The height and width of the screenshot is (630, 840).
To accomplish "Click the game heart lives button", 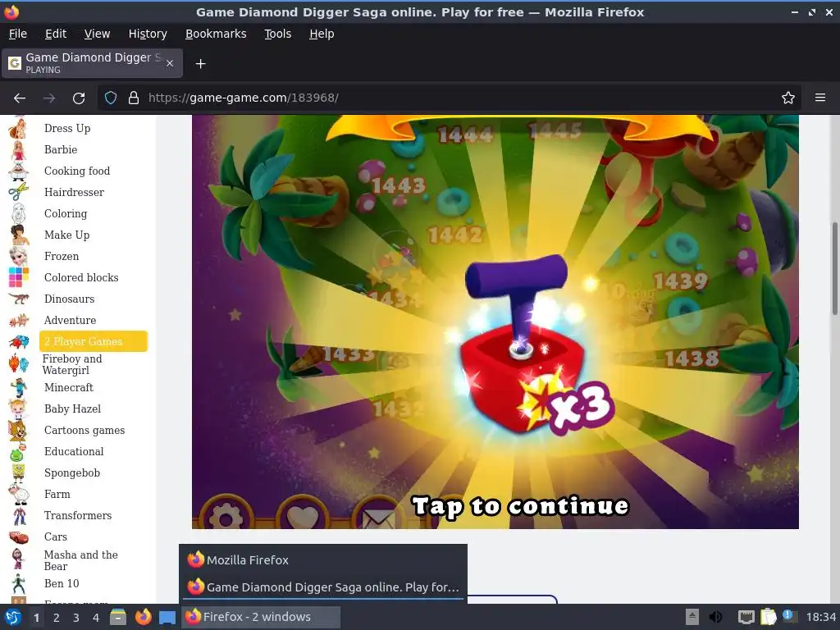I will (304, 517).
